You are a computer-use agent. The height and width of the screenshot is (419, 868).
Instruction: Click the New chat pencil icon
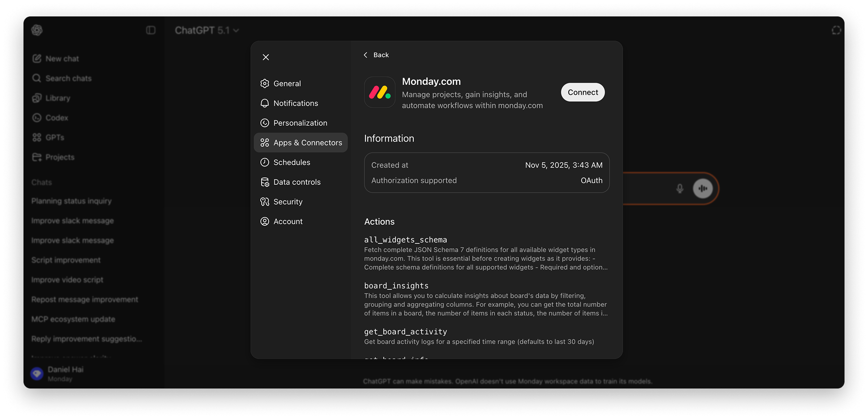37,59
